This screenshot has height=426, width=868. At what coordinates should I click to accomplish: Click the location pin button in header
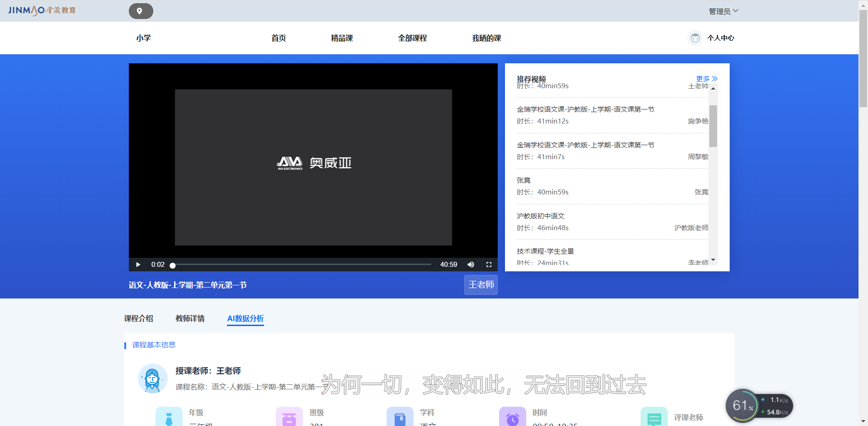tap(141, 11)
